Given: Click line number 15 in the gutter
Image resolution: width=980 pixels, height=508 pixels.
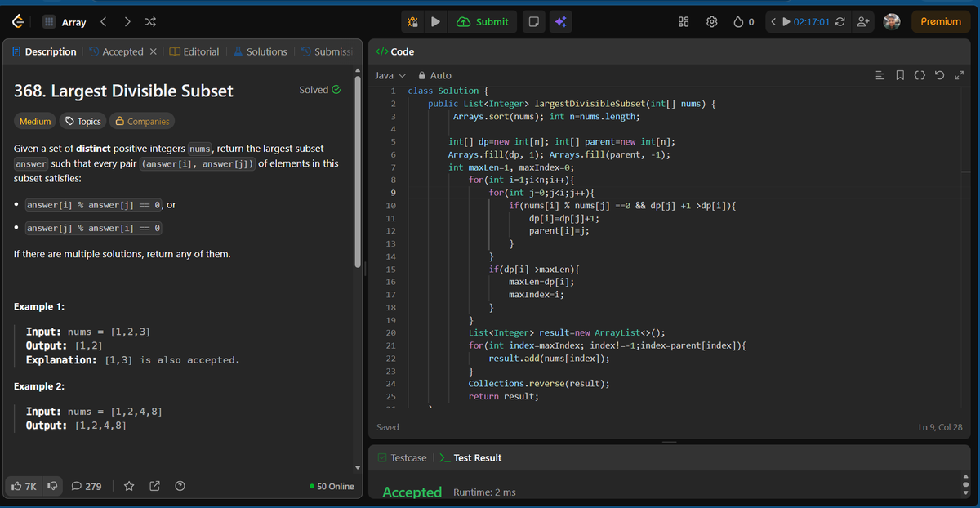Looking at the screenshot, I should 390,269.
